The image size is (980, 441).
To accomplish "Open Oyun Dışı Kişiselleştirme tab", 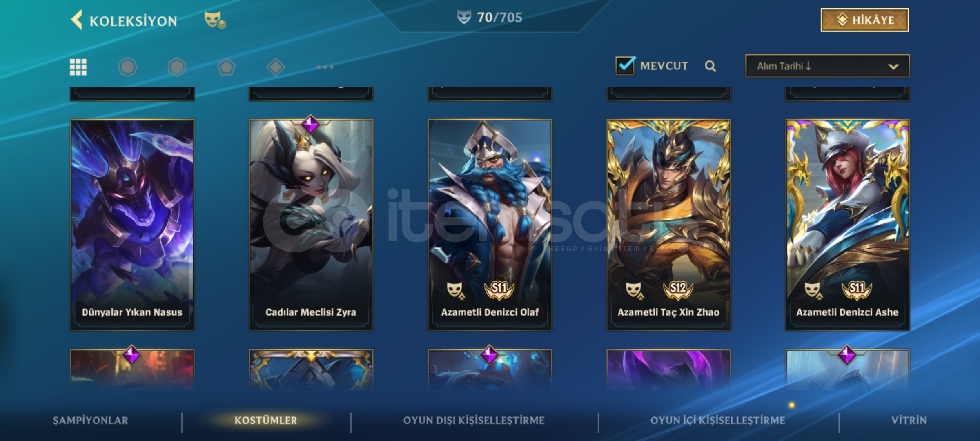I will (x=474, y=420).
